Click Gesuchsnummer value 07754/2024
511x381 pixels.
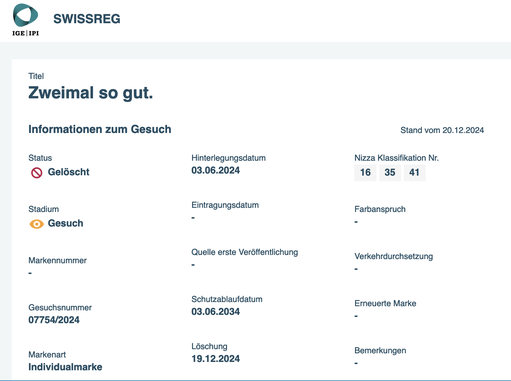pyautogui.click(x=54, y=320)
